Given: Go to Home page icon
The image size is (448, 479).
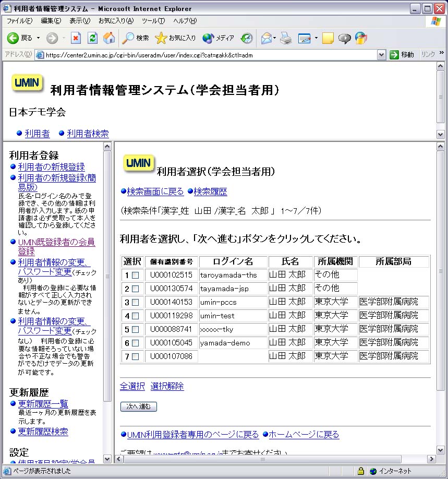Looking at the screenshot, I should coord(109,38).
